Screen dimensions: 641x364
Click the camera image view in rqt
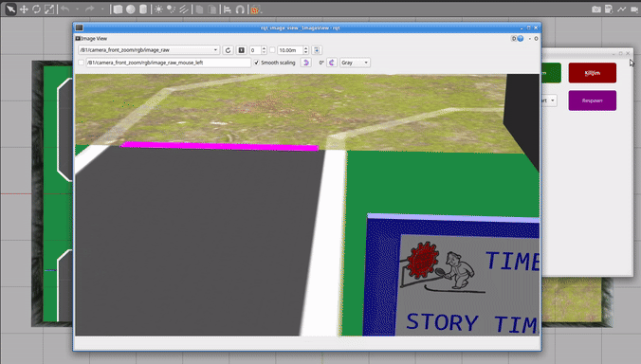point(307,205)
